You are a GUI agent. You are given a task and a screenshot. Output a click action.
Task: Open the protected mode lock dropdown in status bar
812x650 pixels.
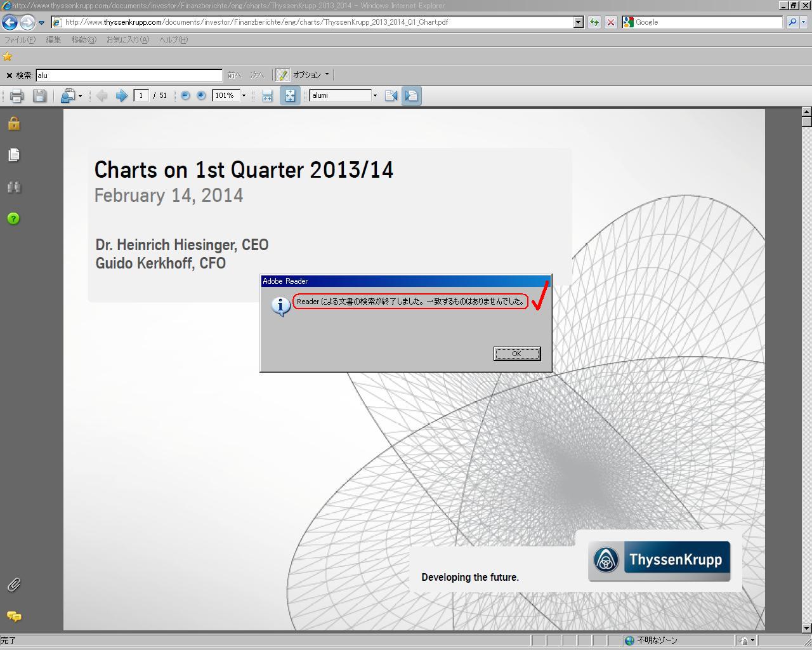pyautogui.click(x=747, y=640)
